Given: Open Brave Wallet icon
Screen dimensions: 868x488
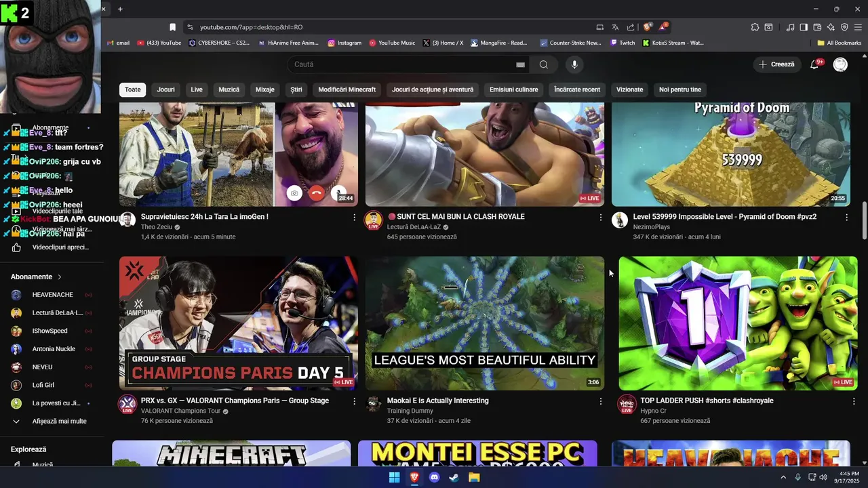Looking at the screenshot, I should point(817,27).
